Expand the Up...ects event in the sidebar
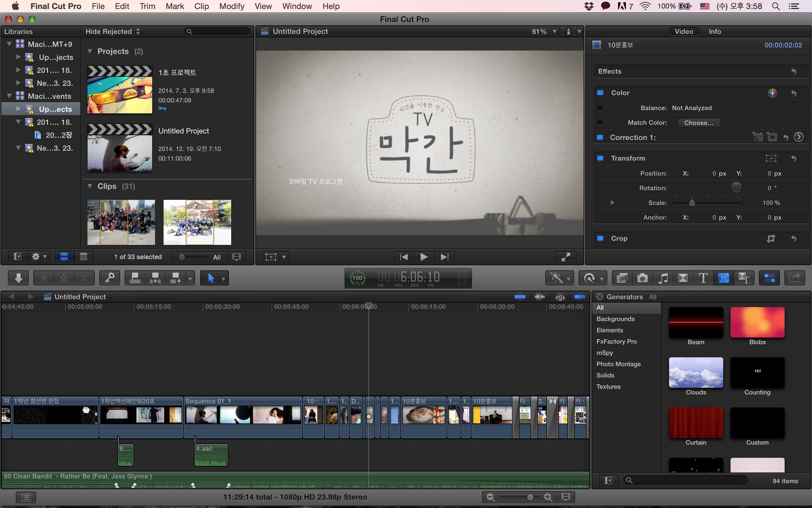This screenshot has width=812, height=508. [18, 109]
